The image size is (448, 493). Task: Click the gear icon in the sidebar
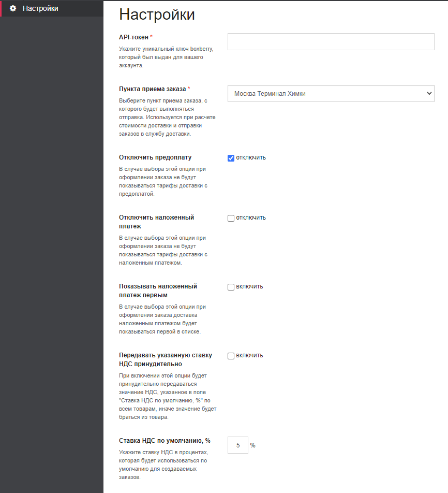13,8
